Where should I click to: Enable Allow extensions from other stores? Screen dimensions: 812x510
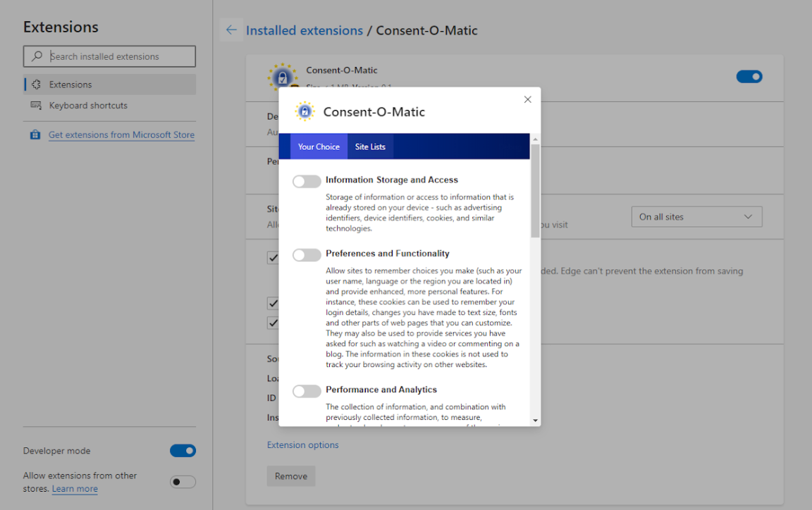[x=183, y=481]
